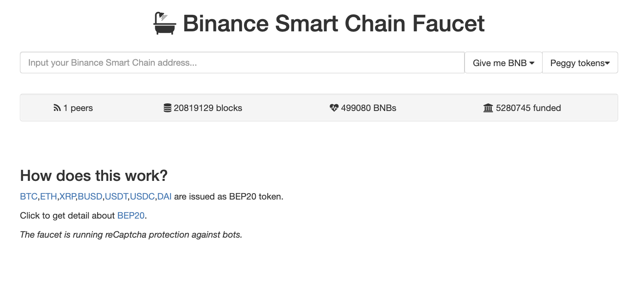Image resolution: width=644 pixels, height=305 pixels.
Task: Open the USDC token link
Action: pos(142,197)
